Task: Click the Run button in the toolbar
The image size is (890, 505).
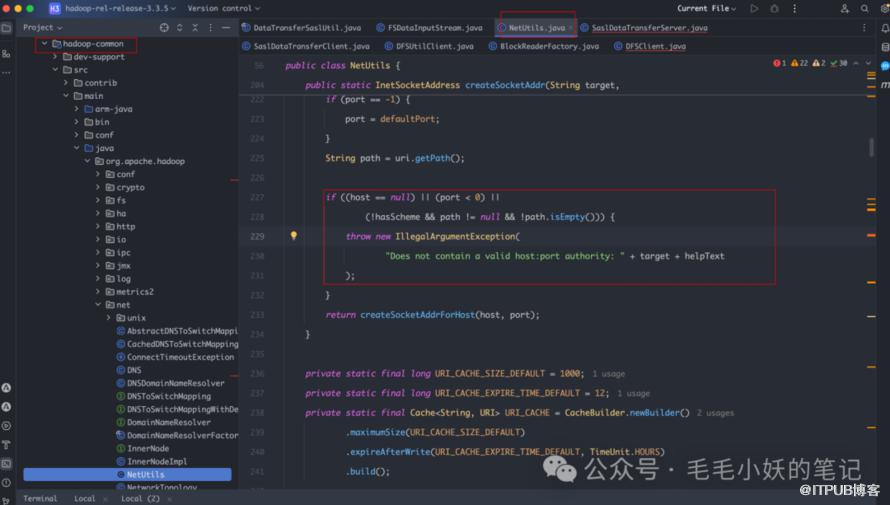Action: click(754, 8)
